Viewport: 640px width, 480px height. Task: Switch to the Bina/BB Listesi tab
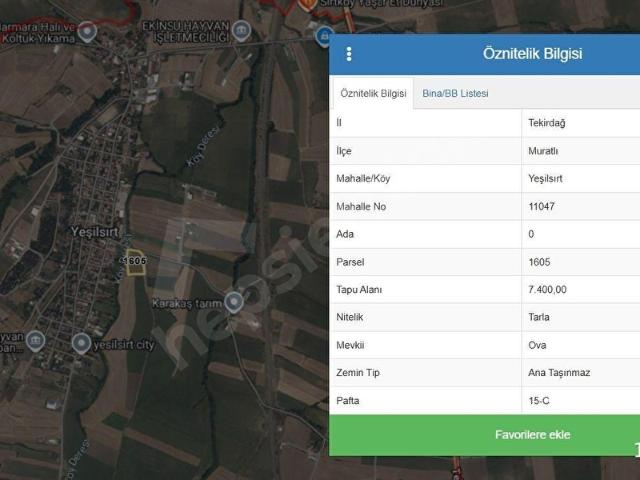coord(455,93)
